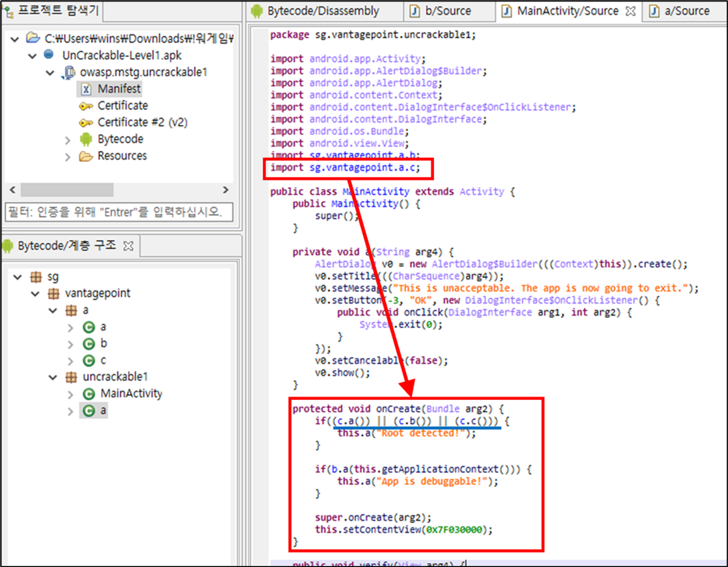Screen dimensions: 728x567
Task: Collapse the UnCrackable-Level1.apk node
Action: [x=32, y=56]
